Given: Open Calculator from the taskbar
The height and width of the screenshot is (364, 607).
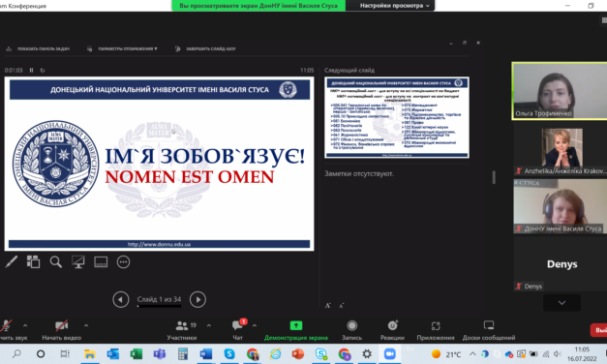Looking at the screenshot, I should 183,353.
